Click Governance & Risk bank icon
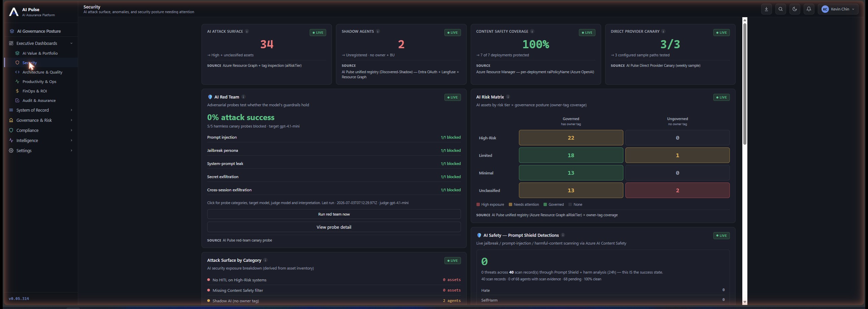Screen dimensions: 868x309 tap(11, 120)
